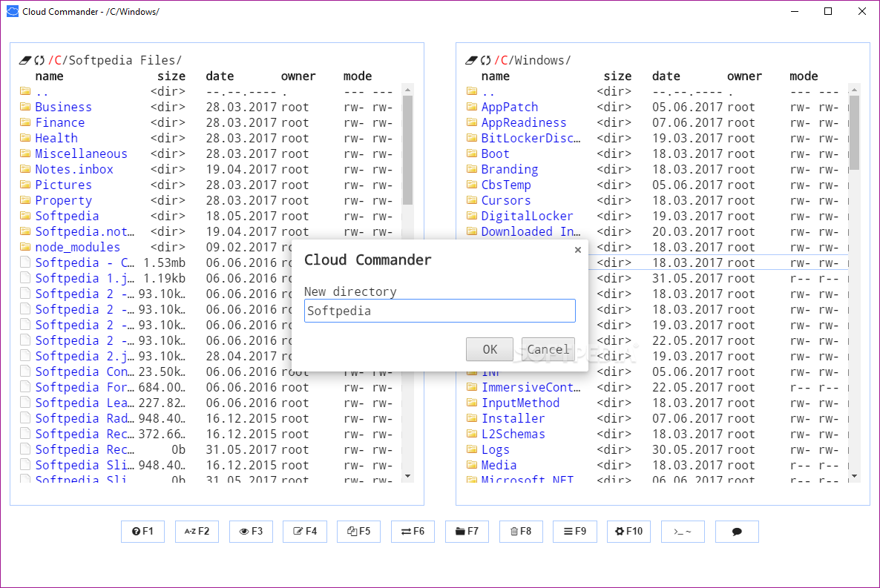Click right panel scrollbar down arrow
The image size is (880, 588).
click(x=854, y=476)
